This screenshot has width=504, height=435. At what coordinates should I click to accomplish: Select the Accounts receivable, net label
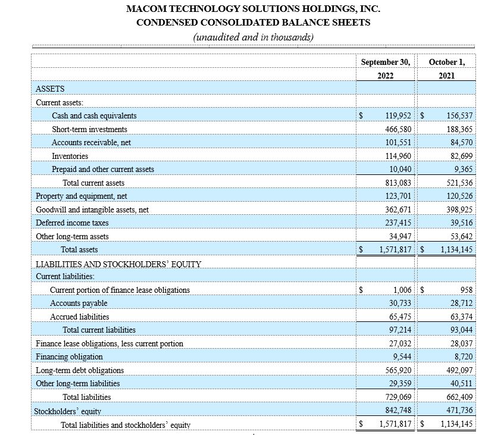pos(91,142)
